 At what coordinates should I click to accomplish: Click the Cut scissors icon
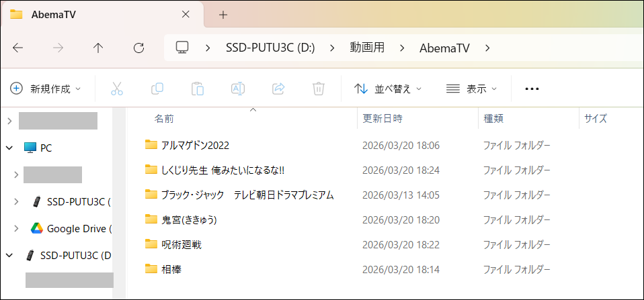(117, 89)
